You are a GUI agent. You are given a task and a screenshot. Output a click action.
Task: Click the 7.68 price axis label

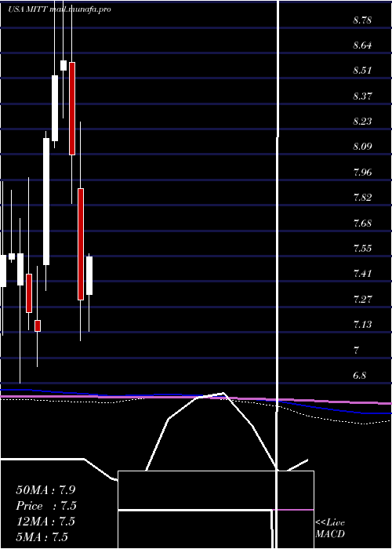click(362, 223)
